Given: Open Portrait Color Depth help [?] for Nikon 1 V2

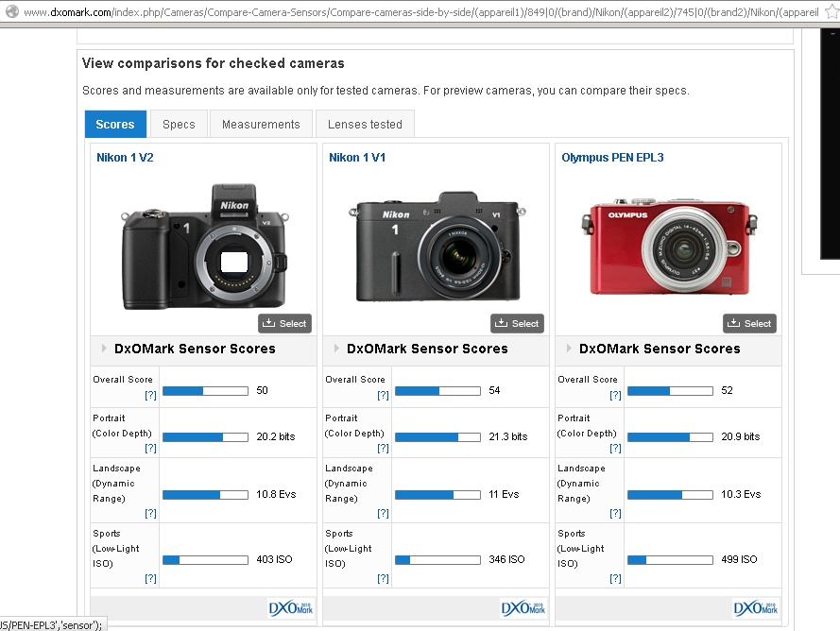Looking at the screenshot, I should click(x=150, y=449).
